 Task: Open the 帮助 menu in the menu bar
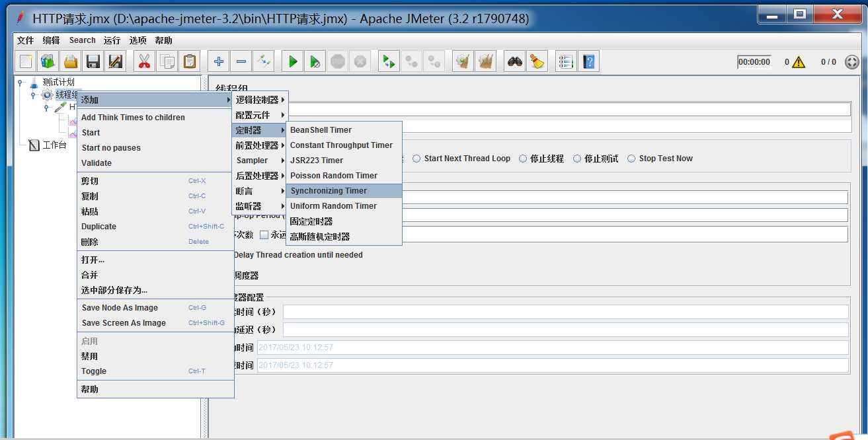(164, 40)
